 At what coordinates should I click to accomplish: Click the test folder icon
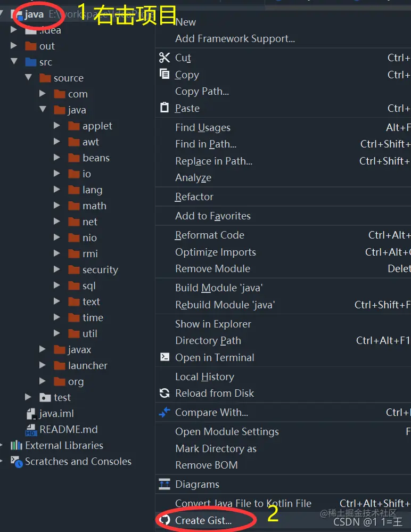(x=45, y=397)
